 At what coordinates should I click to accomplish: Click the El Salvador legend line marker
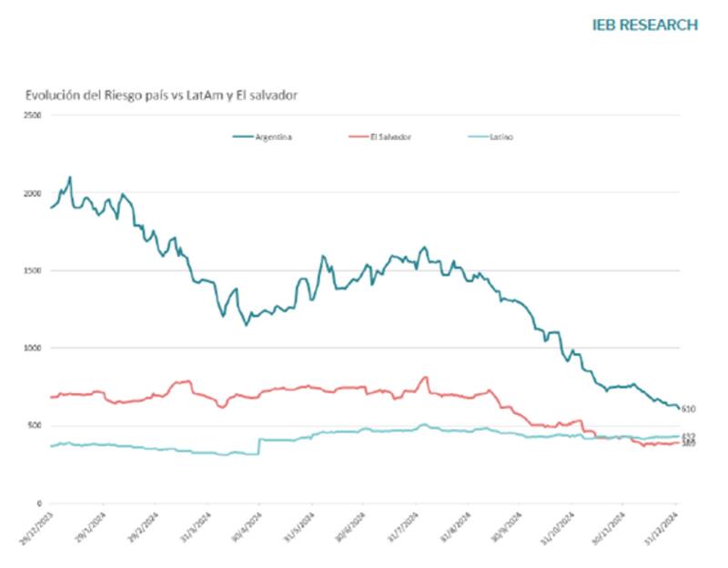coord(359,137)
